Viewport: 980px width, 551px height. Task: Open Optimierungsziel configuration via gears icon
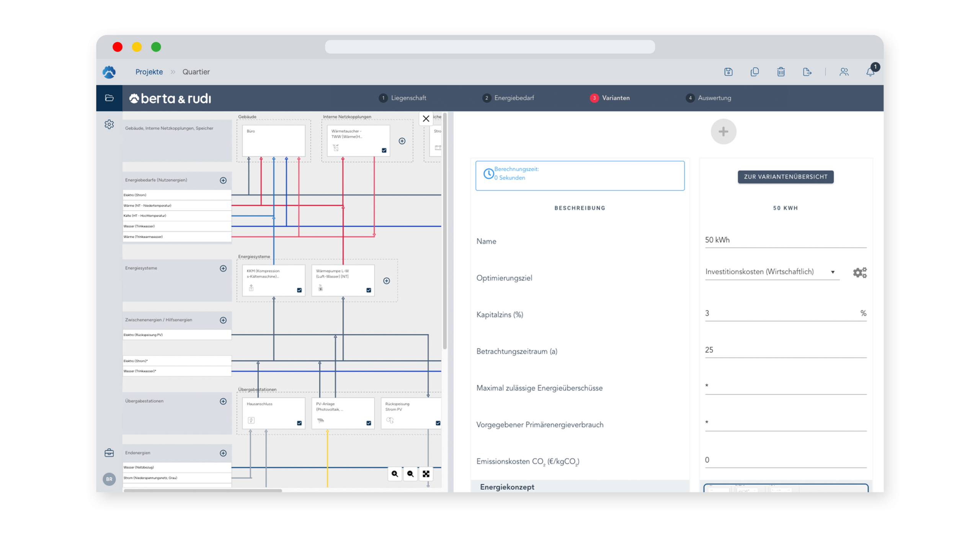[860, 272]
